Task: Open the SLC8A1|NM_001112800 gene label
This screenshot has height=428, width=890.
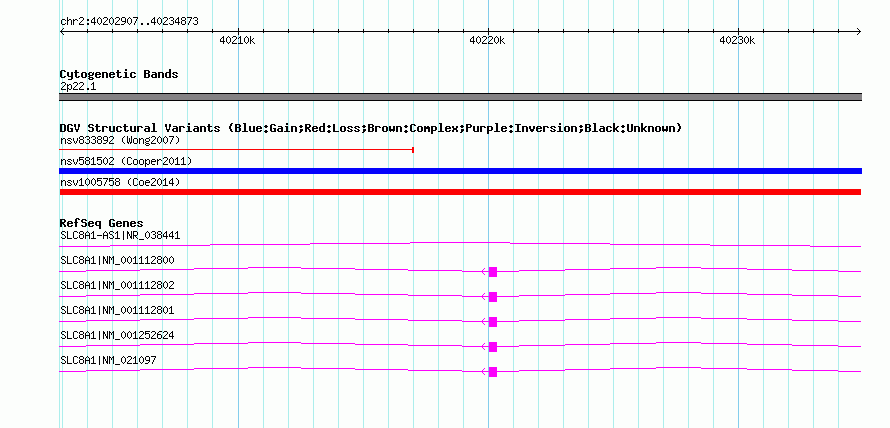Action: [x=117, y=261]
